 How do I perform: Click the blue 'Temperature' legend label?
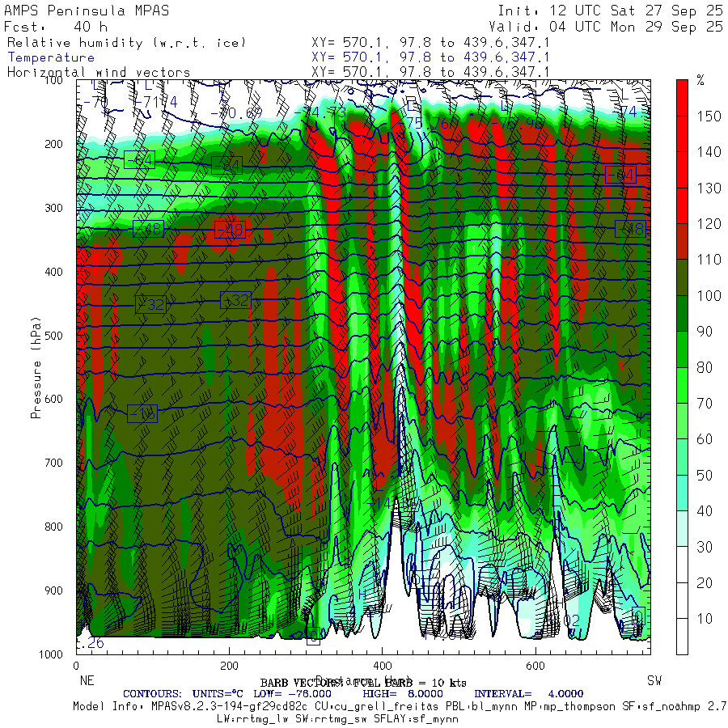point(51,57)
